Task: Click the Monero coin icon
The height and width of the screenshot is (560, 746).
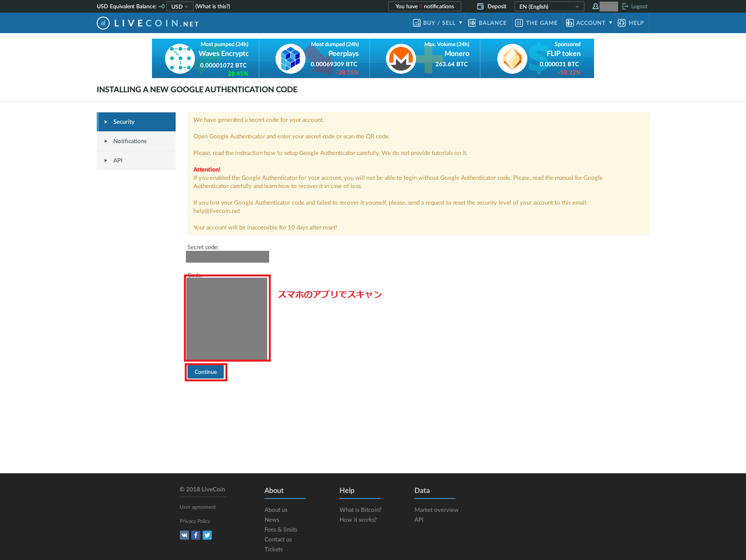Action: (x=401, y=59)
